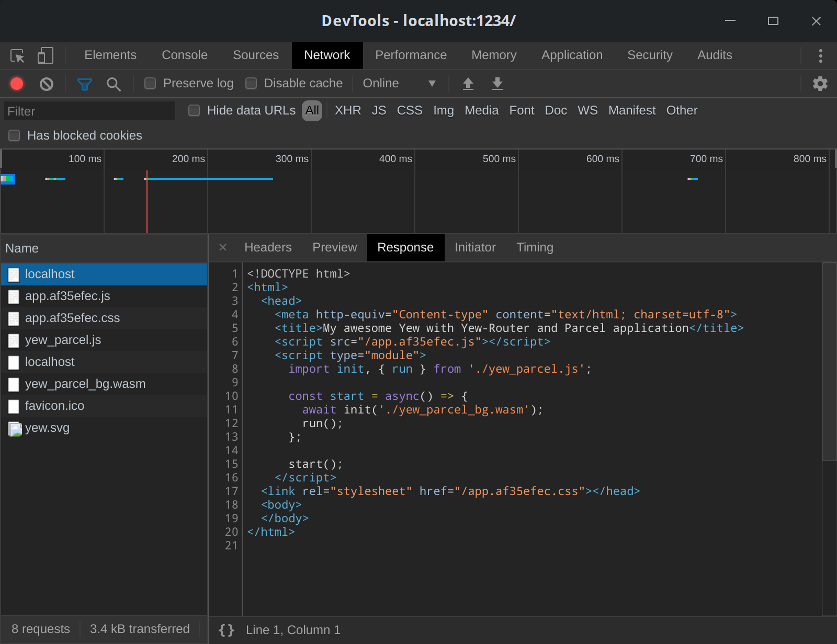Filter requests by XHR type
This screenshot has width=837, height=644.
click(348, 111)
